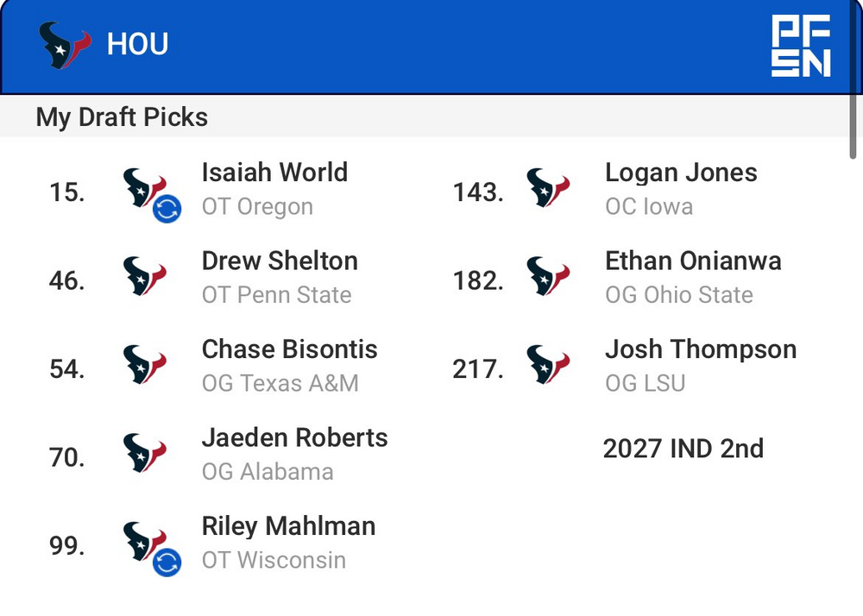Click the Texans logo beside pick 46

(x=144, y=277)
